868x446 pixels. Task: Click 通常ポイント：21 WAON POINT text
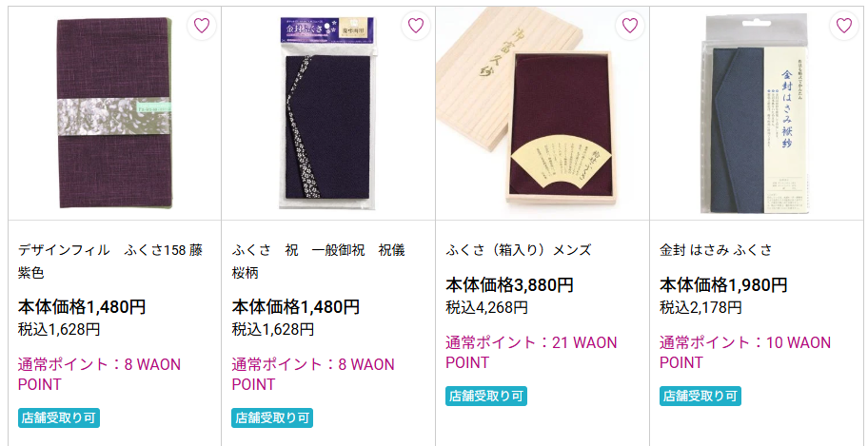click(x=531, y=353)
